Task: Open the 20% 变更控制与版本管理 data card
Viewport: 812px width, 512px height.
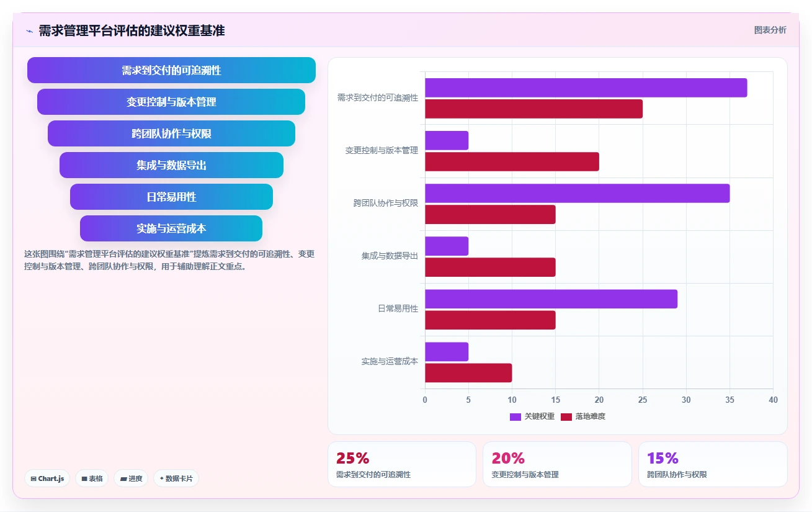Action: coord(557,464)
